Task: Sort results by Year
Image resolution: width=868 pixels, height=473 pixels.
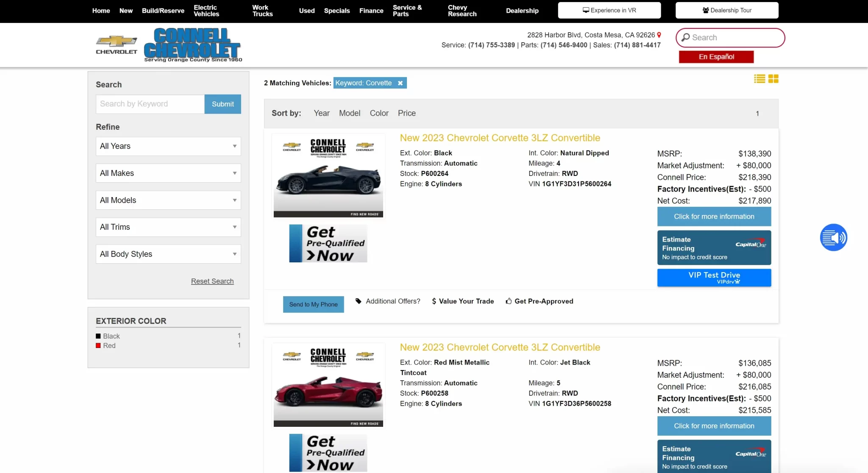Action: click(x=322, y=113)
